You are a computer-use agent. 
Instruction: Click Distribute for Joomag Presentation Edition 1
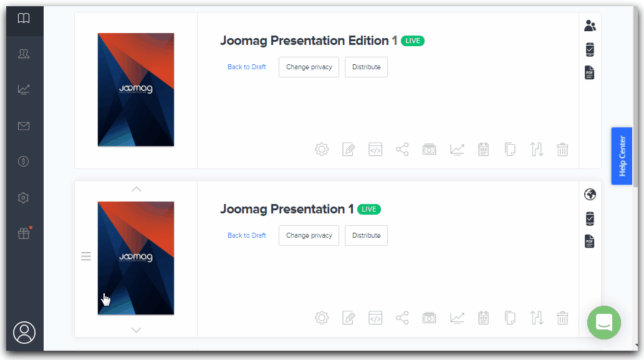pyautogui.click(x=366, y=67)
